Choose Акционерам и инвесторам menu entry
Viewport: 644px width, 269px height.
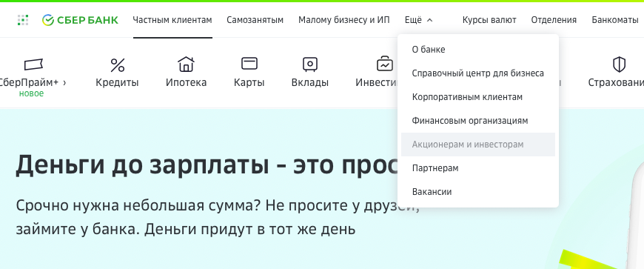(478, 145)
